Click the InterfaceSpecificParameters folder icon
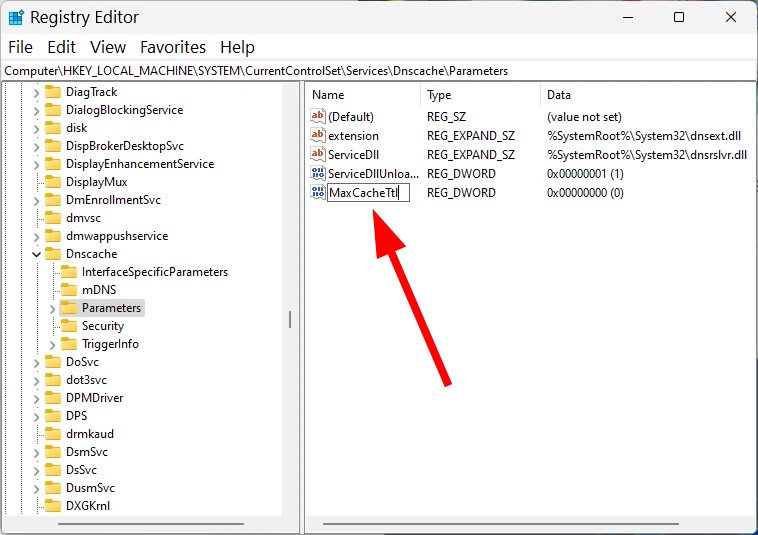 click(69, 272)
